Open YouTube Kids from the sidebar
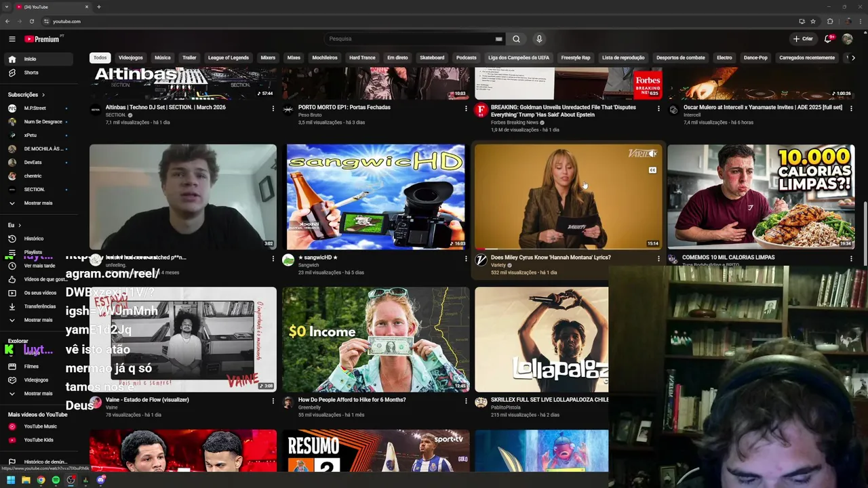Viewport: 868px width, 488px height. click(x=39, y=440)
